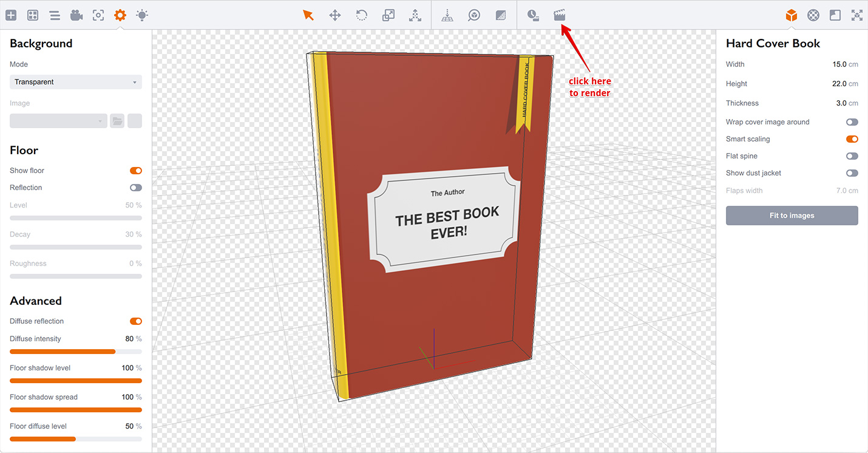Click the shaded square plane icon

click(501, 15)
